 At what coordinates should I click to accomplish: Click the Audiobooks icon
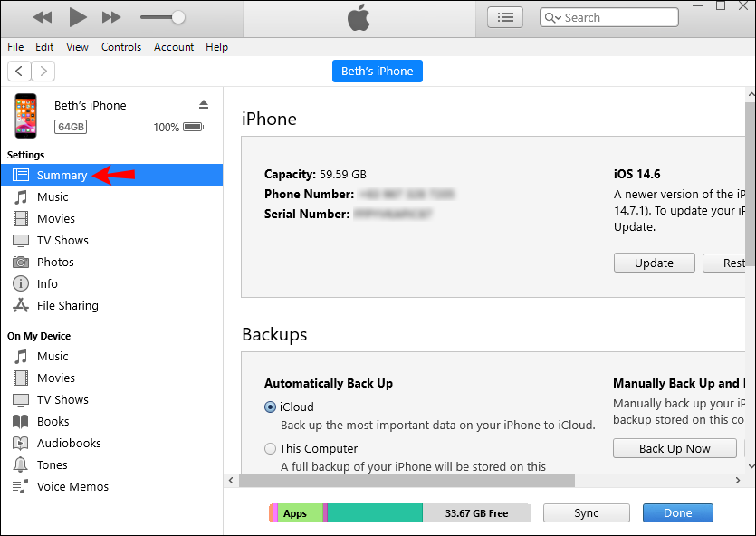[20, 443]
